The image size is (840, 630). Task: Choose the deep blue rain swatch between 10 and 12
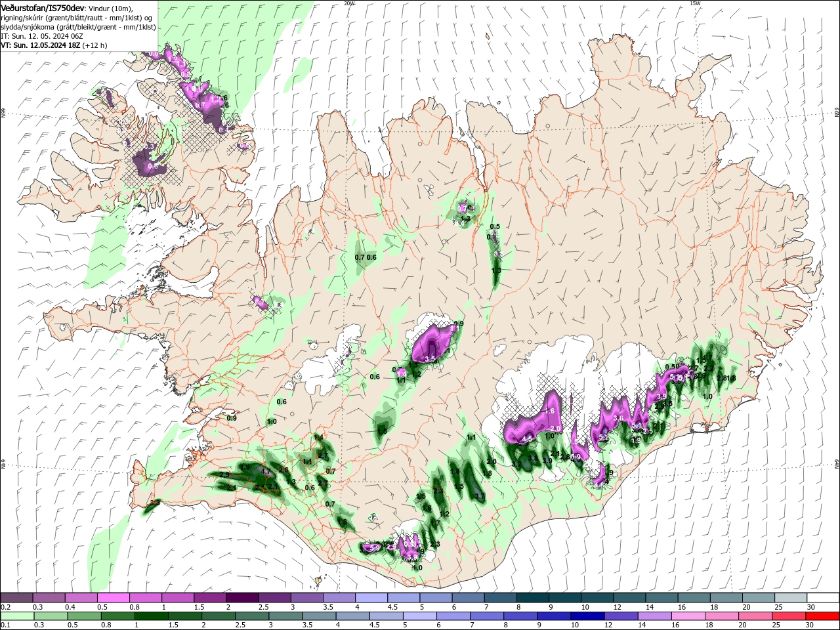click(x=587, y=616)
